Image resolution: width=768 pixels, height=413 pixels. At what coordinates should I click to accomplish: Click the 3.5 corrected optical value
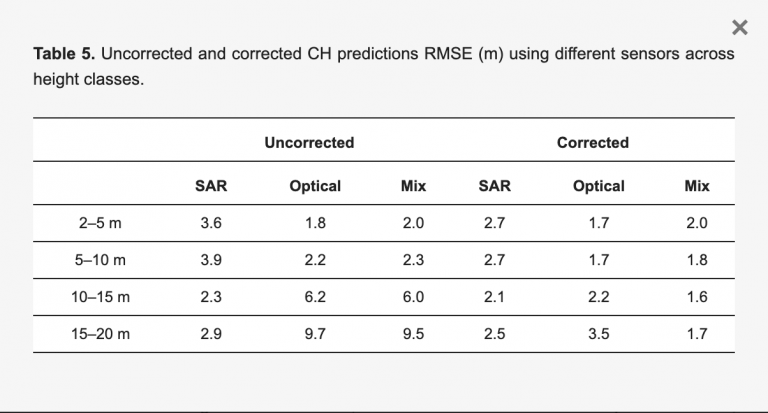[x=599, y=334]
